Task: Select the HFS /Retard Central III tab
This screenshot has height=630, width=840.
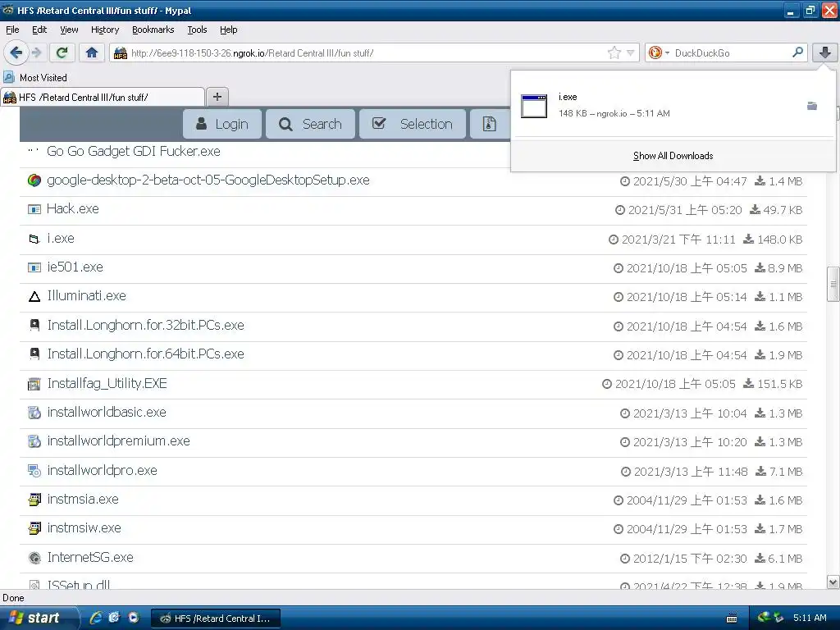Action: point(102,97)
